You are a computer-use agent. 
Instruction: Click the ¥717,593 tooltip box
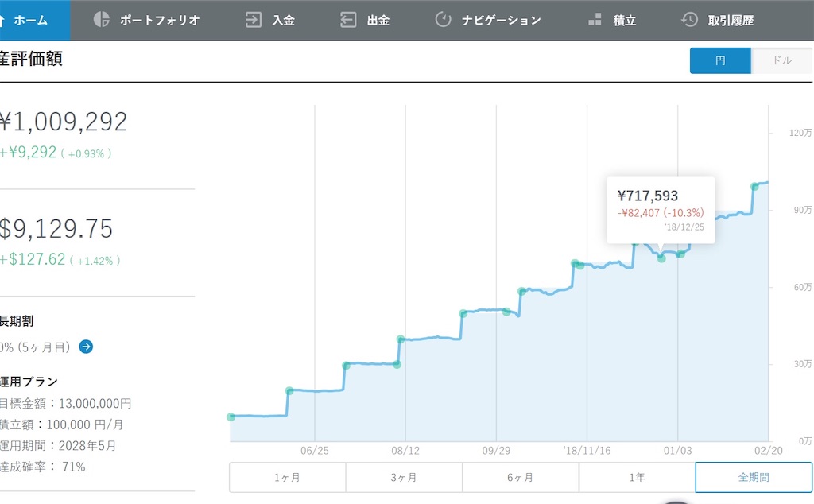pos(661,209)
